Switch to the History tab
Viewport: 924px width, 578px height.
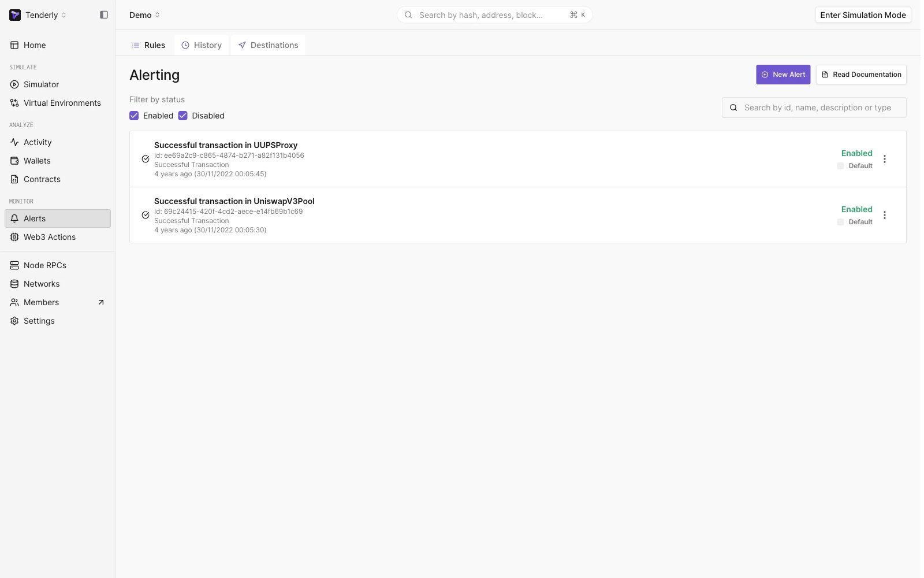click(202, 45)
